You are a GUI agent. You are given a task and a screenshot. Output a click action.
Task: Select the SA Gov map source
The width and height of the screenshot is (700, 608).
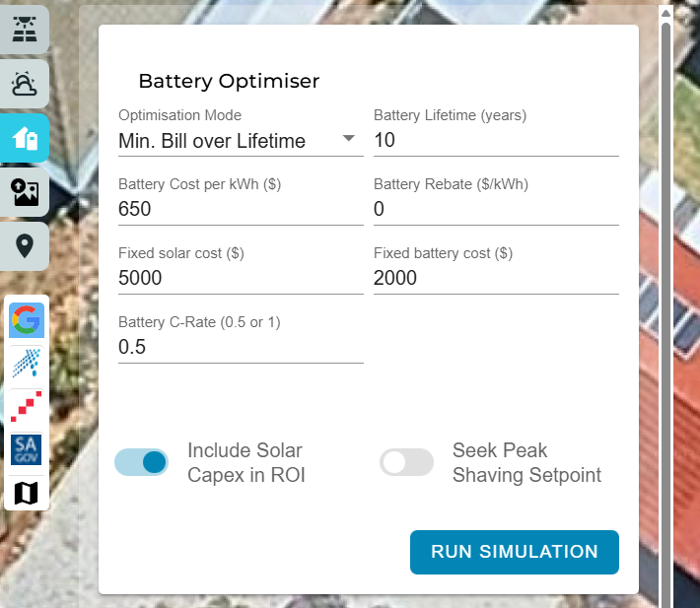pos(27,449)
